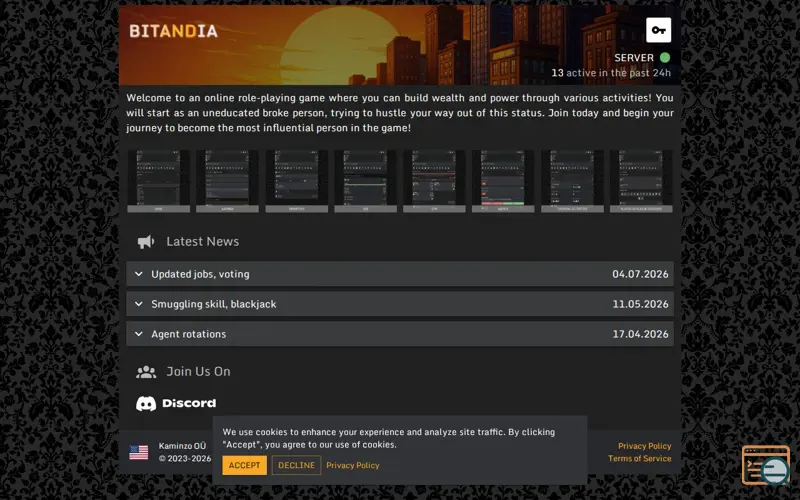
Task: Accept cookies with the ACCEPT button
Action: [x=244, y=465]
